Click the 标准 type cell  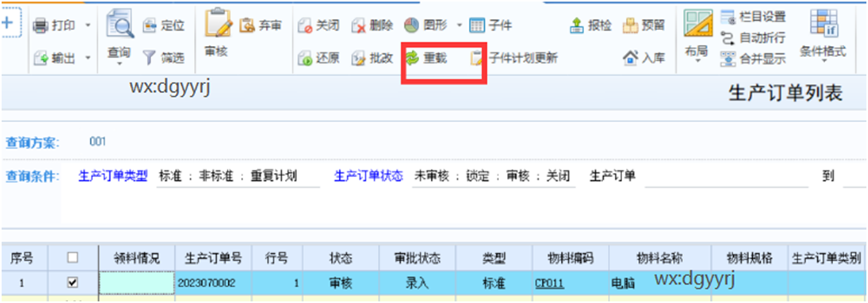[x=494, y=283]
